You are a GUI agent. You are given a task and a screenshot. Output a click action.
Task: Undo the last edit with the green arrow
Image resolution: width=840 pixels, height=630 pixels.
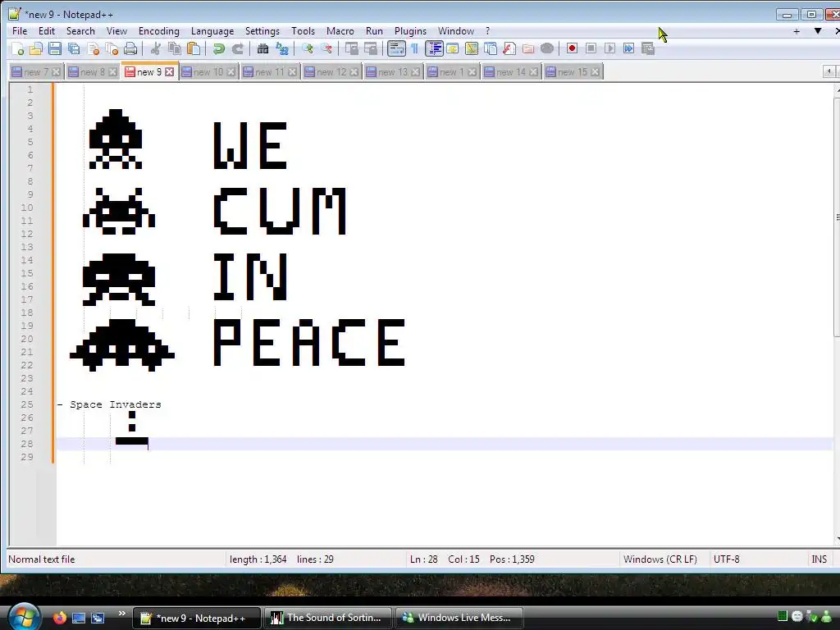click(x=218, y=48)
